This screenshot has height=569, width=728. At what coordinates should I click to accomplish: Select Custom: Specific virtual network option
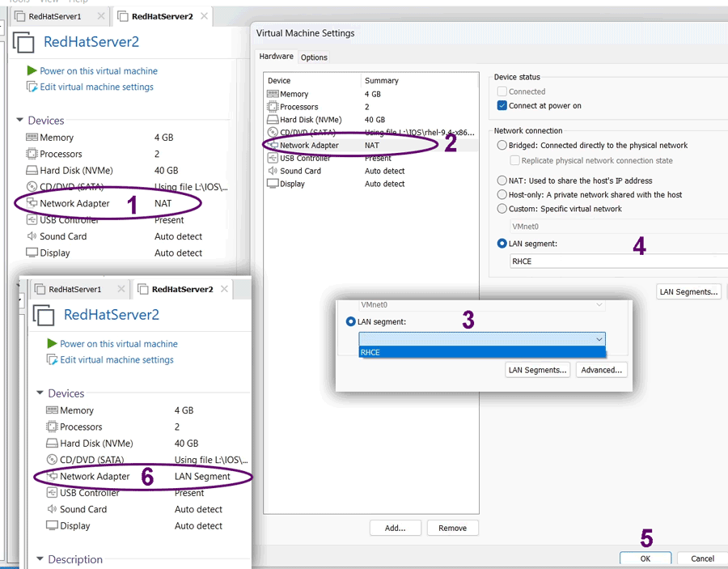[x=502, y=209]
